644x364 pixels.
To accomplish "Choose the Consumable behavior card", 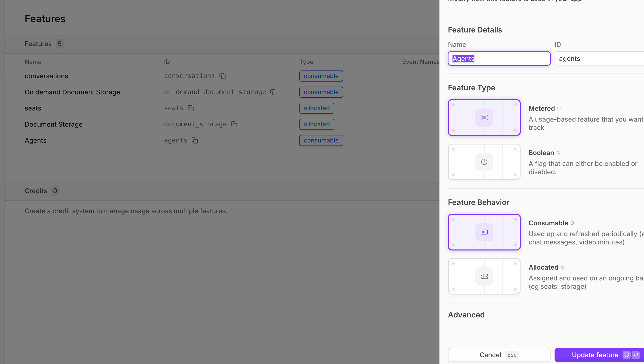I will [x=484, y=232].
